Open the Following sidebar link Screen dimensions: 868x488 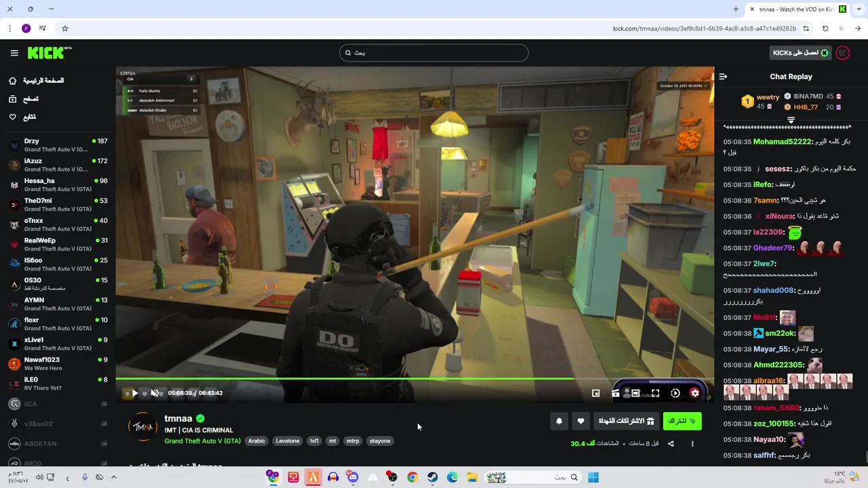[x=23, y=117]
